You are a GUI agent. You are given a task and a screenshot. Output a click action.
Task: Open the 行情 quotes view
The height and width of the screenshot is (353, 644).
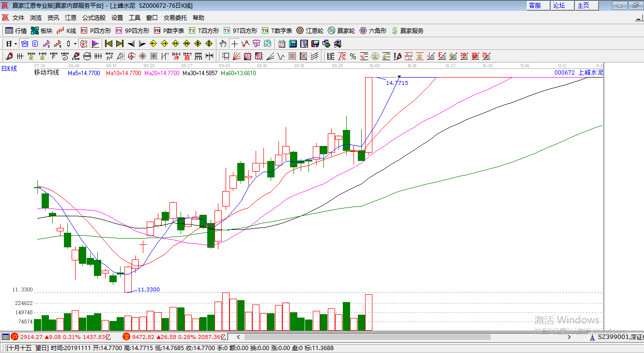tap(16, 31)
